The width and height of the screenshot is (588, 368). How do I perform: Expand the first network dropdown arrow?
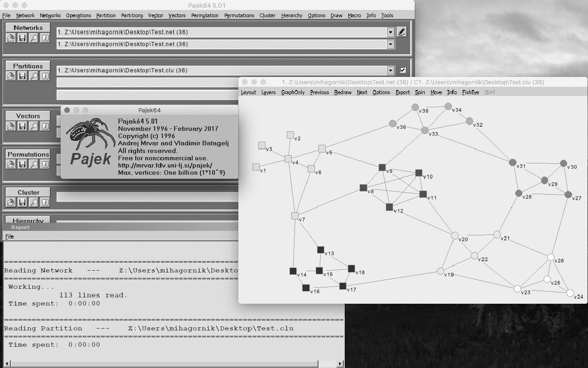pyautogui.click(x=391, y=32)
